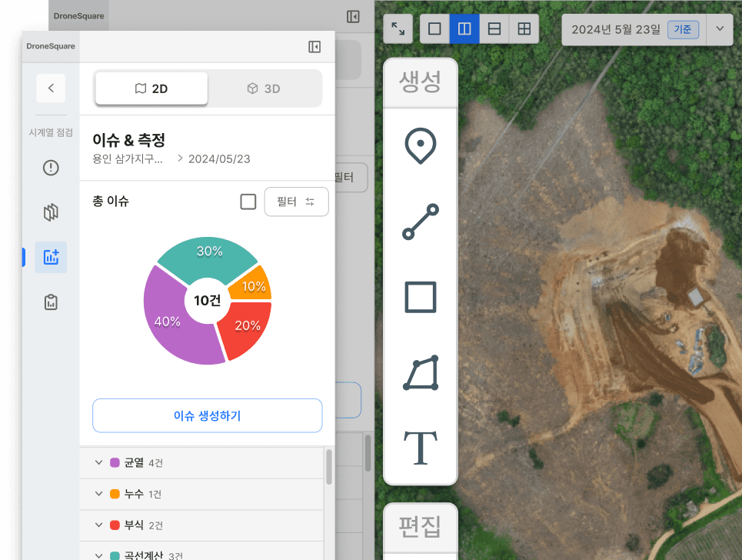
Task: Select the rectangle drawing tool
Action: click(x=420, y=297)
